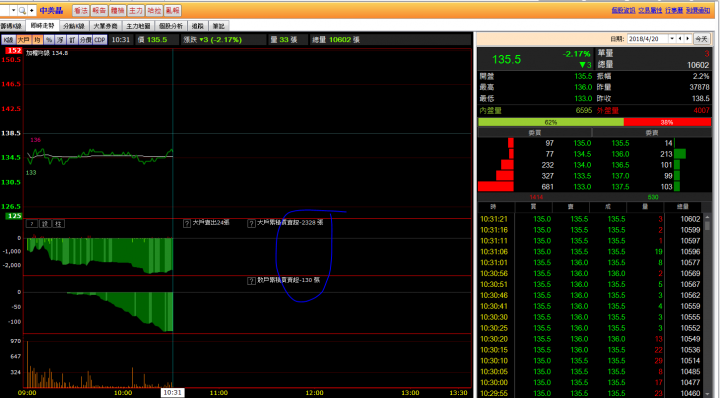The image size is (720, 398).
Task: Toggle the 訂 chart option button
Action: click(72, 40)
